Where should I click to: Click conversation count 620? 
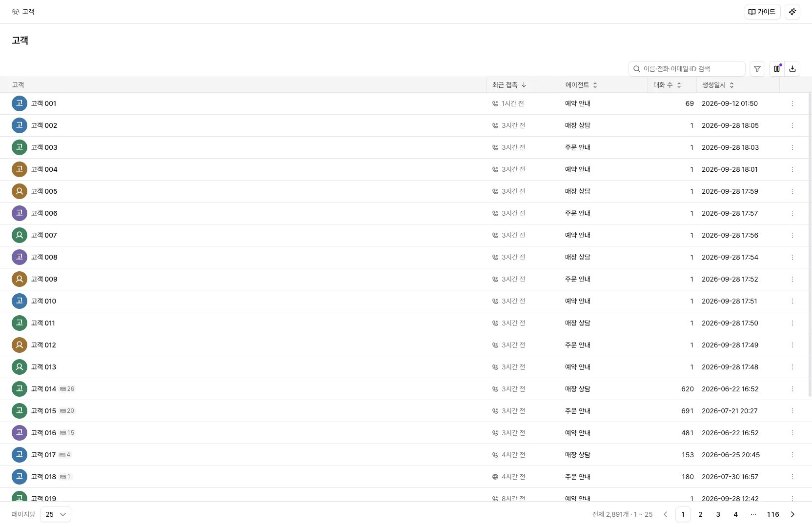click(x=687, y=389)
